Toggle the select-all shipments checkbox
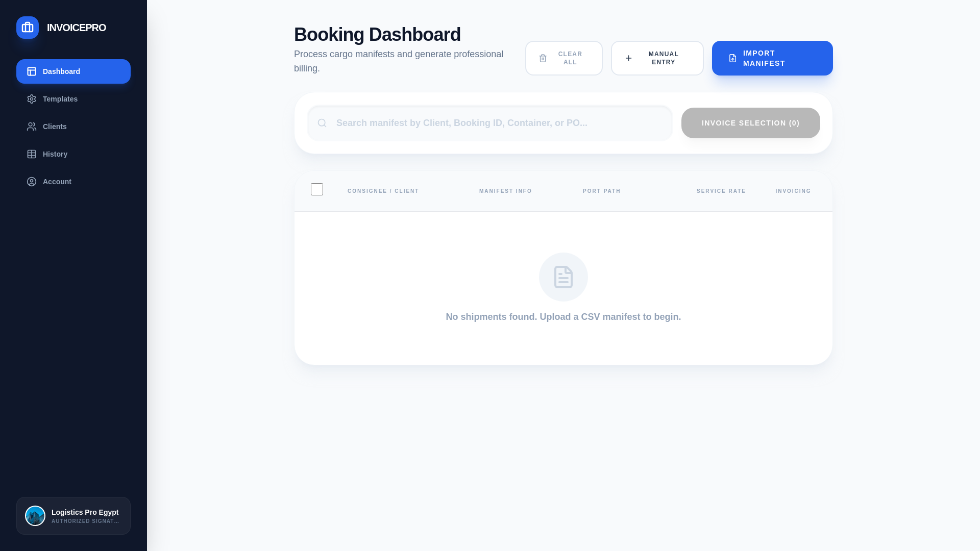 tap(317, 189)
